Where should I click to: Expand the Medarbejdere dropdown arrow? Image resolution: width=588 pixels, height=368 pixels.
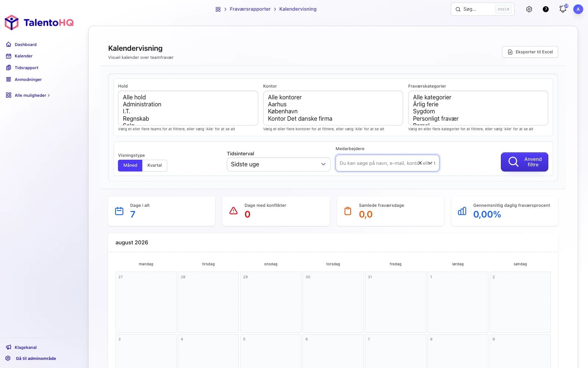(430, 163)
